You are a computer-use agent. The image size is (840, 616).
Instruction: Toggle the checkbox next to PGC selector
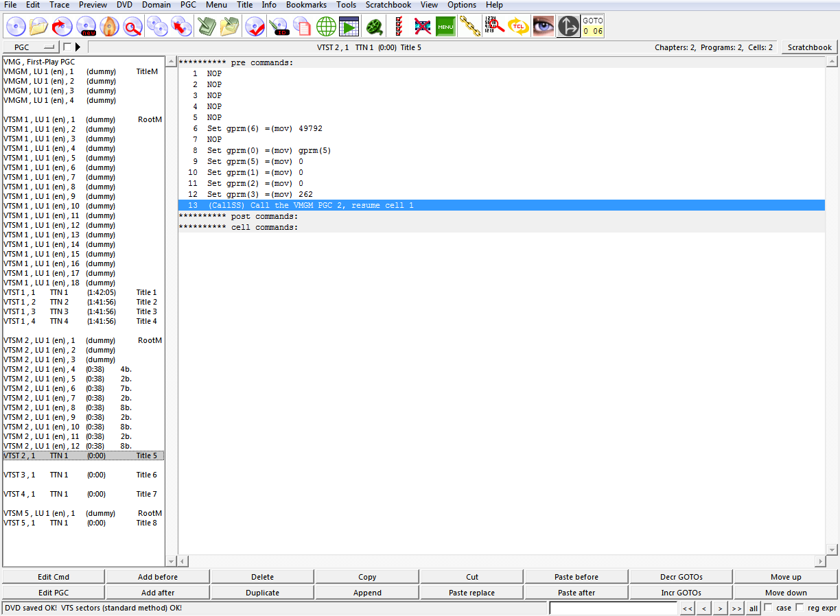(x=67, y=47)
